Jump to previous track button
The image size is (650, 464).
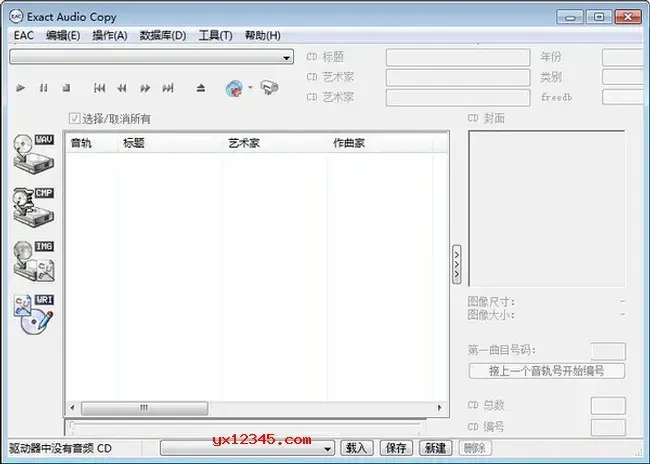click(x=99, y=88)
